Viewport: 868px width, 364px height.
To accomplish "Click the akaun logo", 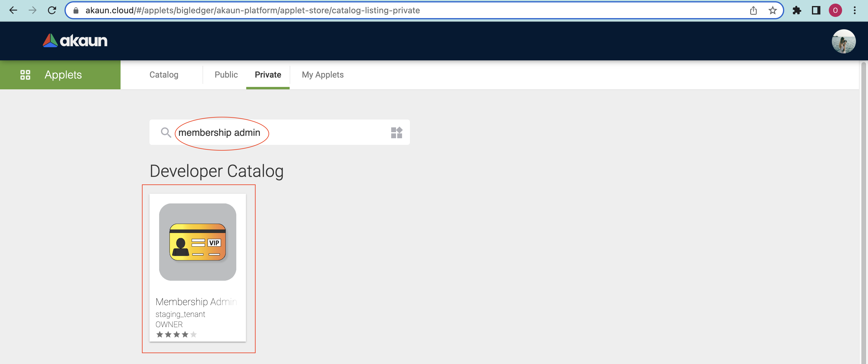I will pos(75,40).
